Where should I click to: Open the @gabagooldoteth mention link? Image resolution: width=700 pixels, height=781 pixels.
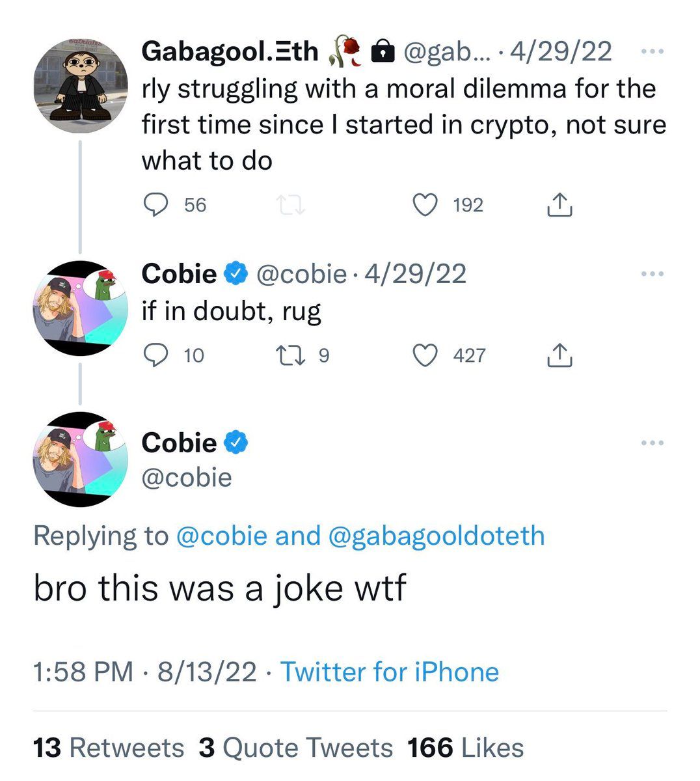tap(437, 536)
